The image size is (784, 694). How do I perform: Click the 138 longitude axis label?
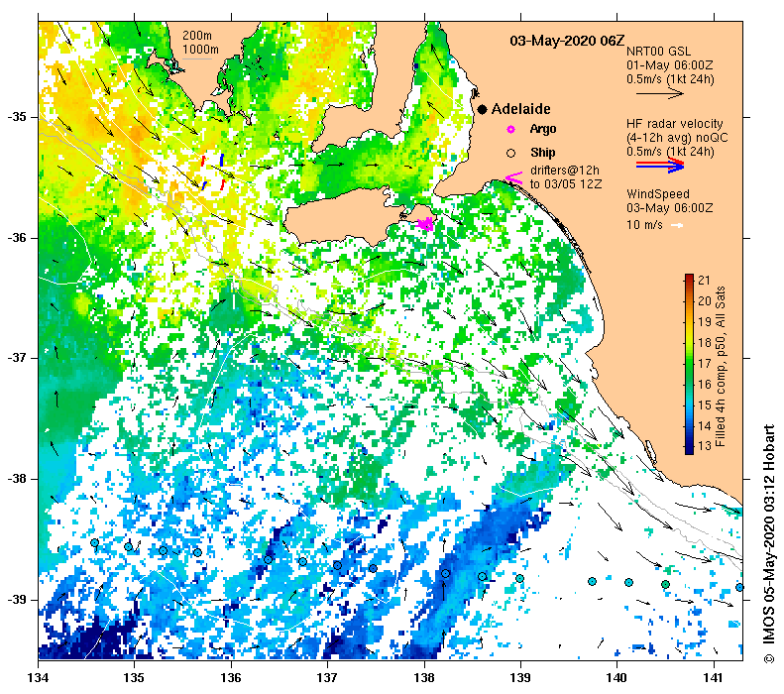coord(424,678)
